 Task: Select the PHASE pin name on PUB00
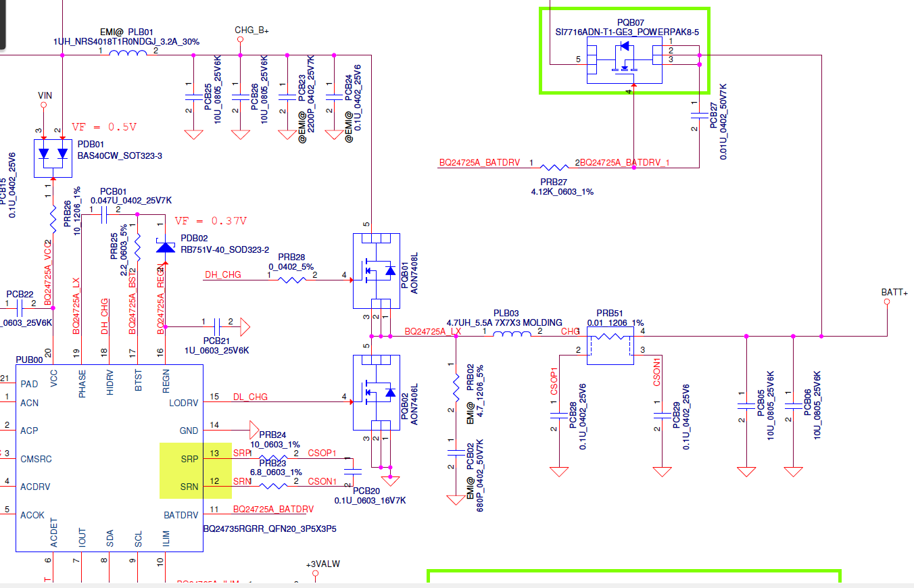click(x=82, y=383)
